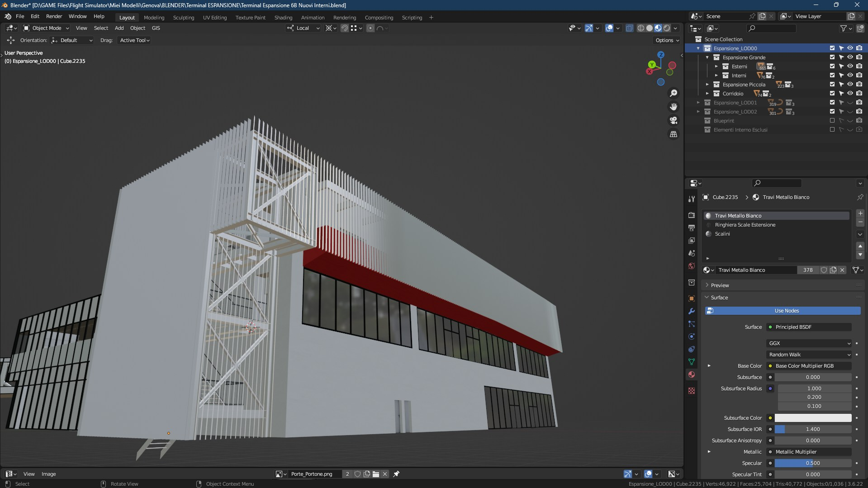Open the Physics properties tab
The width and height of the screenshot is (868, 488).
tap(691, 336)
